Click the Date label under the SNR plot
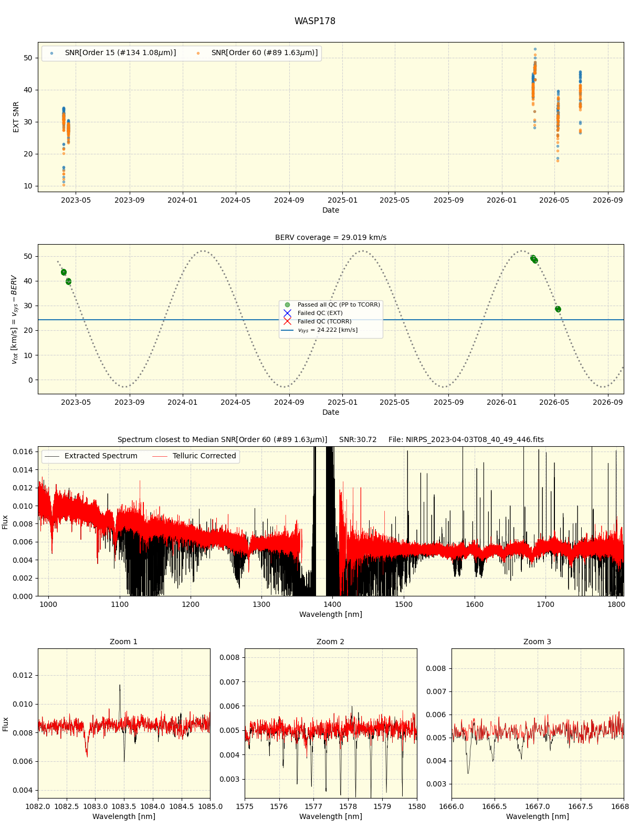630x840 pixels. 331,210
